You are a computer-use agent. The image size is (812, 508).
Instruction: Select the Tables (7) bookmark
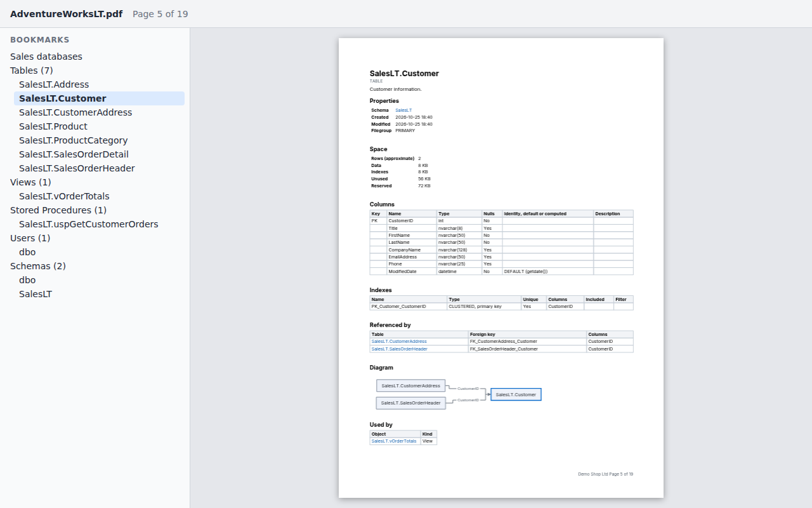32,70
